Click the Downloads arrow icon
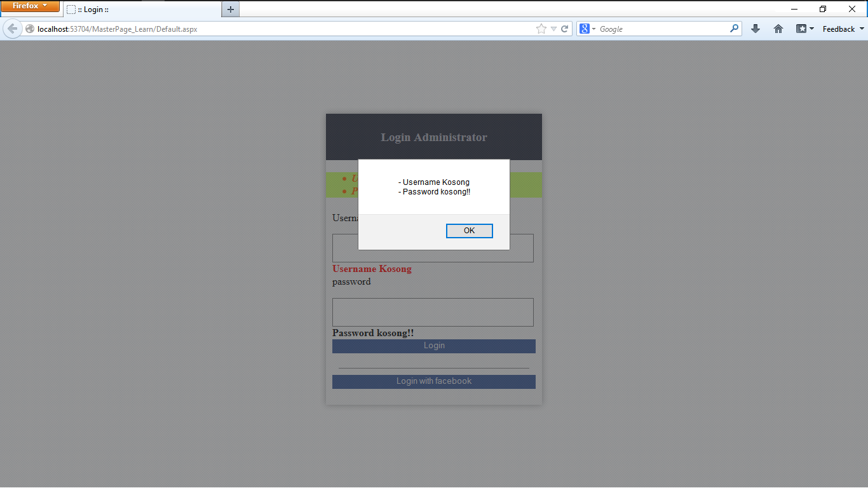Screen dimensions: 868x488 [755, 28]
